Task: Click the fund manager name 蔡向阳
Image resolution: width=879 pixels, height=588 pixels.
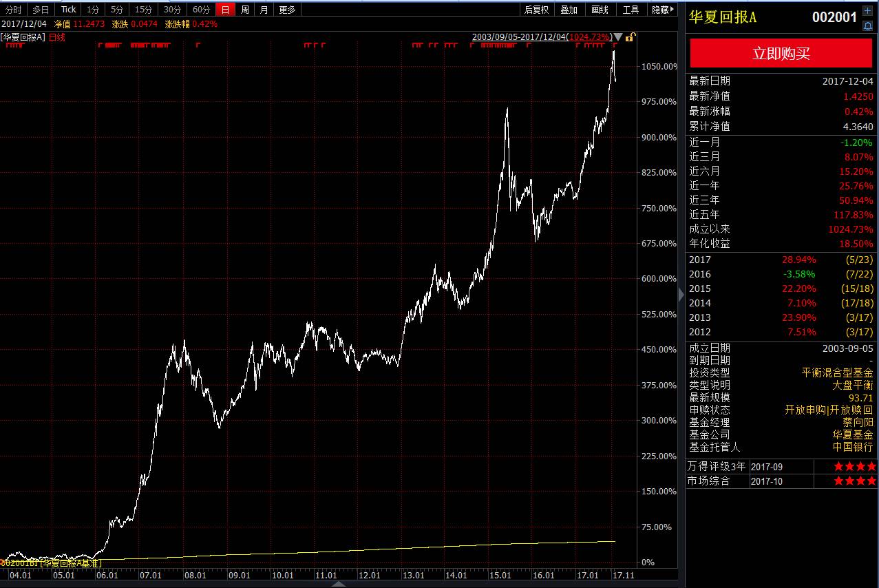Action: 858,422
